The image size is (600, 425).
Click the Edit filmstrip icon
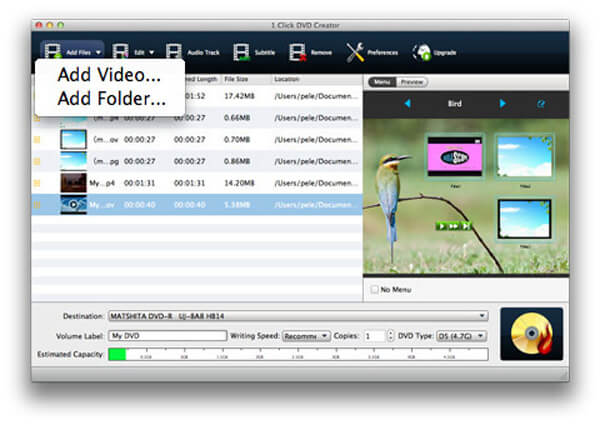point(120,51)
